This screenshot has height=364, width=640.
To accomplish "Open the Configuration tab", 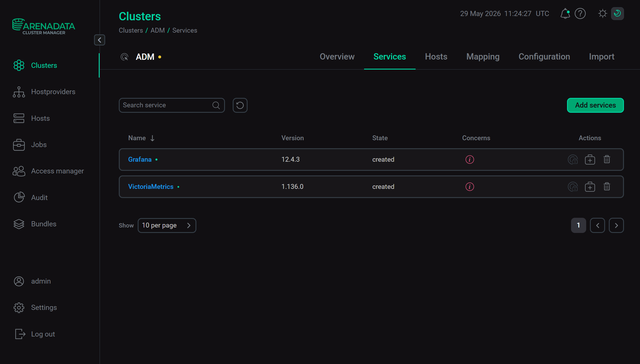I will (x=544, y=57).
